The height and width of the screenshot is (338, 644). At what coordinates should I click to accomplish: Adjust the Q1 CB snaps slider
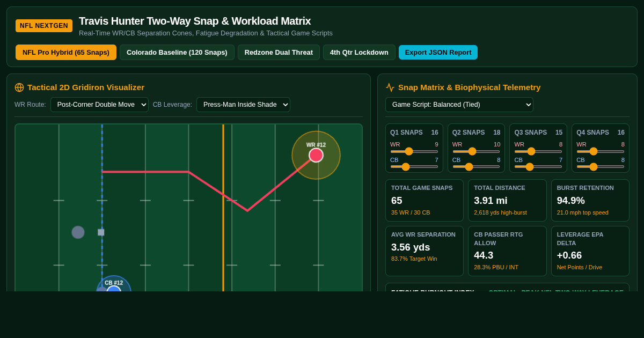click(414, 167)
